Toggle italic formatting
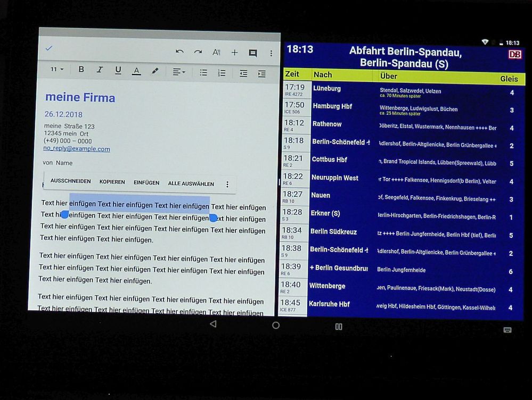 tap(100, 70)
